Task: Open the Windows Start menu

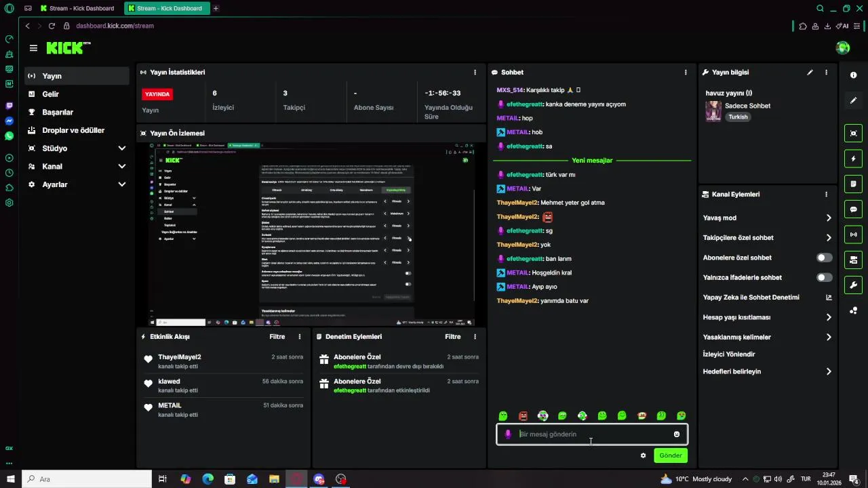Action: pos(10,479)
